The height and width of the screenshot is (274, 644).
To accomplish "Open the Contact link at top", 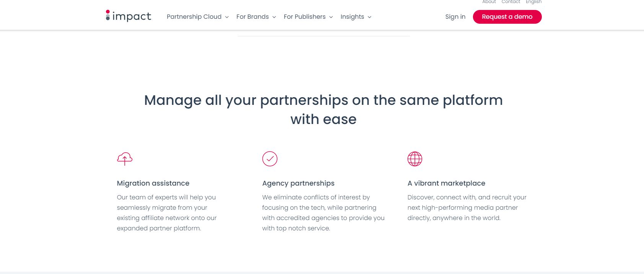I will tap(511, 2).
